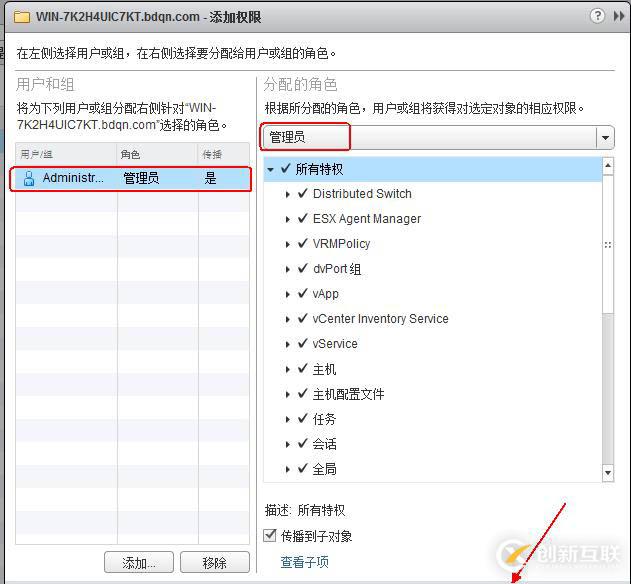Expand the 主机 node
The width and height of the screenshot is (631, 584).
click(x=287, y=369)
